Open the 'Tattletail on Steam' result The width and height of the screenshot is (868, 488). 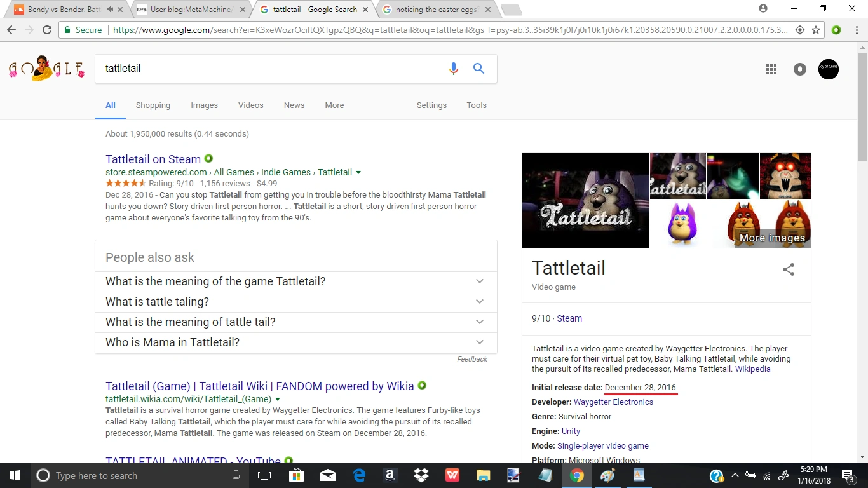click(153, 159)
